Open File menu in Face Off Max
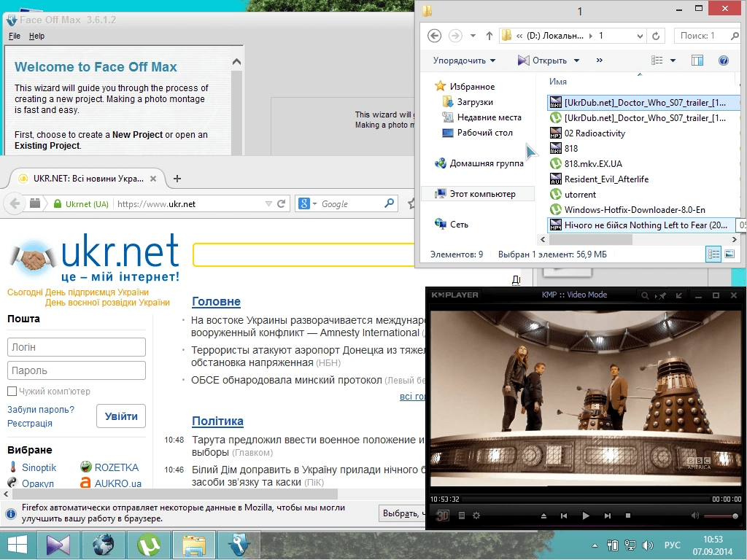747x560 pixels. (x=15, y=36)
